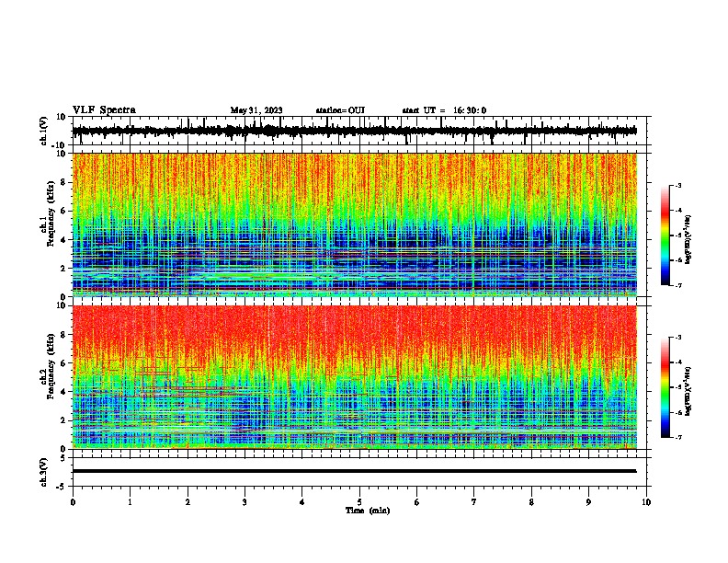This screenshot has height=563, width=728.
Task: Click the "-3" value atop ch.1 colorbar
Action: coord(677,185)
